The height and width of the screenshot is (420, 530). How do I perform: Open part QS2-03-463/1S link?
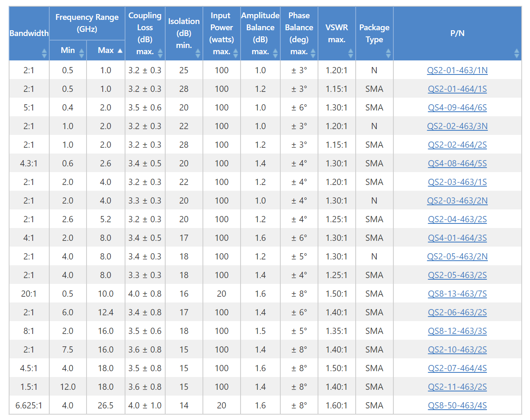(457, 182)
